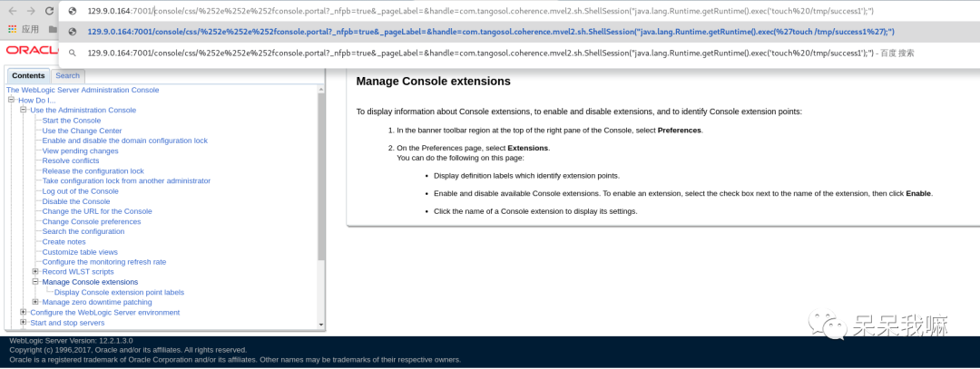This screenshot has height=369, width=980.
Task: Open the Disable the Console topic
Action: click(x=76, y=201)
